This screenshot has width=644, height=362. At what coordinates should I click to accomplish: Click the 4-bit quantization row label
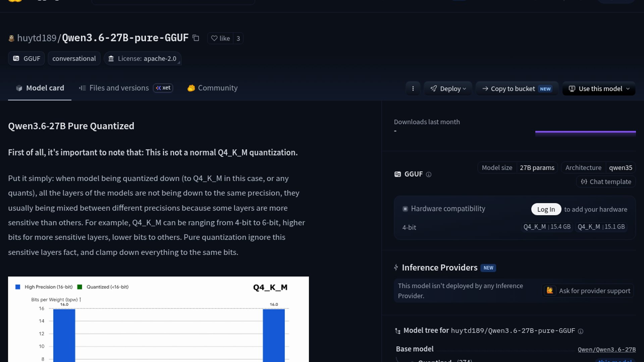coord(409,228)
